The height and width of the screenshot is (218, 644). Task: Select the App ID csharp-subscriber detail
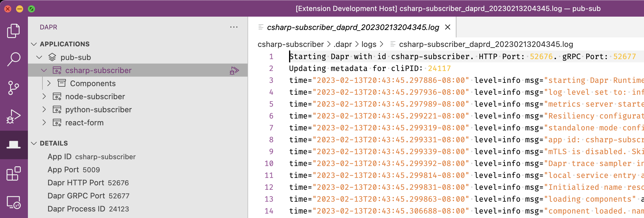click(x=91, y=157)
